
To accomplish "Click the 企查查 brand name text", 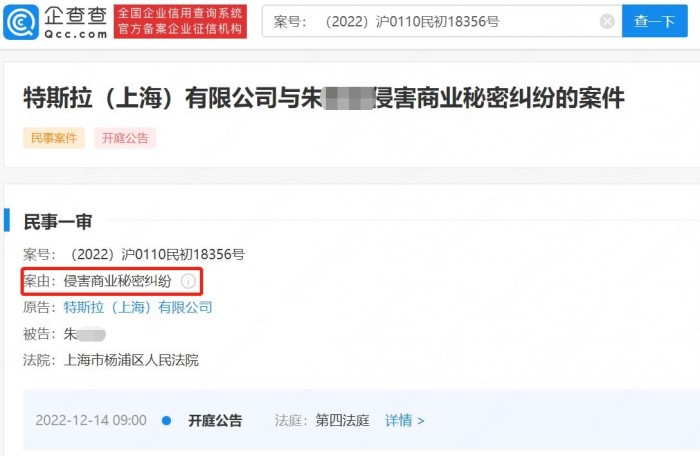I will pyautogui.click(x=75, y=16).
